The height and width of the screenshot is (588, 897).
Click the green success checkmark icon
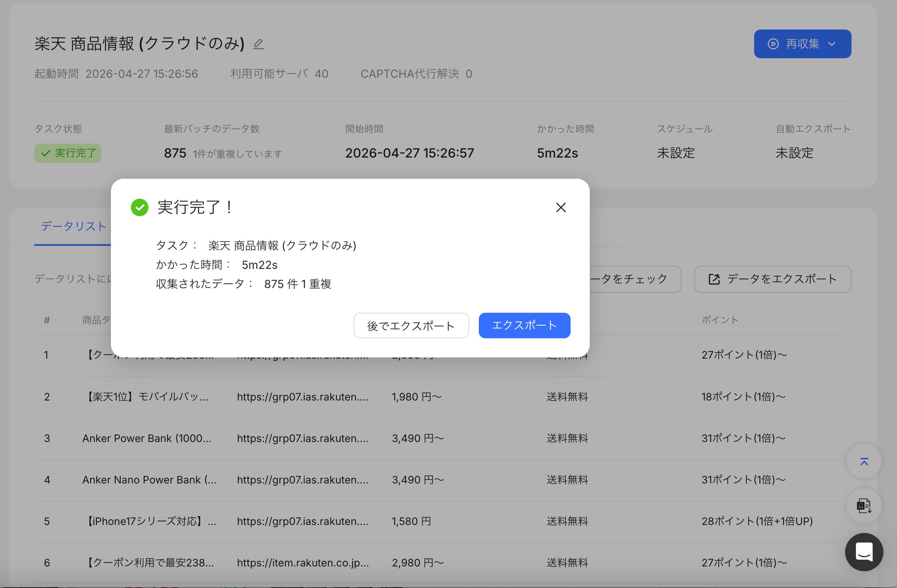pyautogui.click(x=140, y=207)
